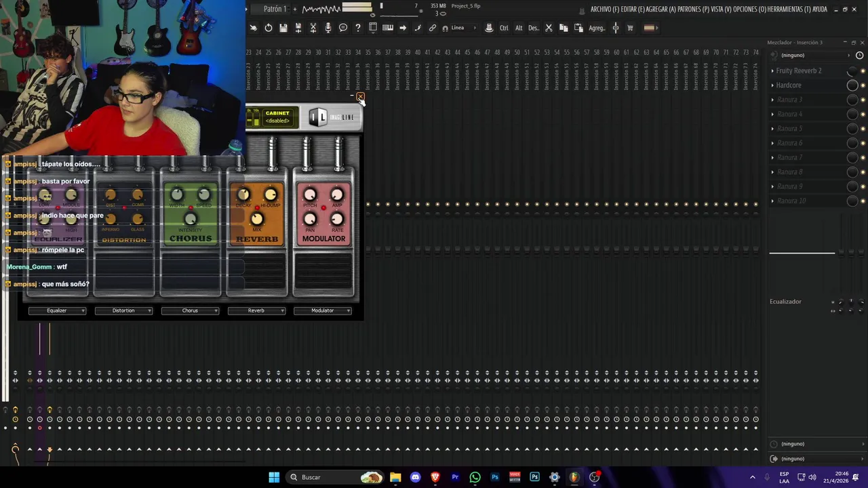The height and width of the screenshot is (488, 868).
Task: Open the PATRONES (P) menu
Action: coord(693,9)
